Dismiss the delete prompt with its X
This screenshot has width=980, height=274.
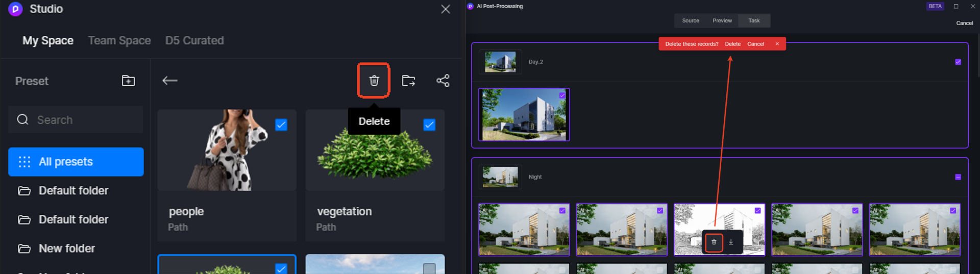777,44
